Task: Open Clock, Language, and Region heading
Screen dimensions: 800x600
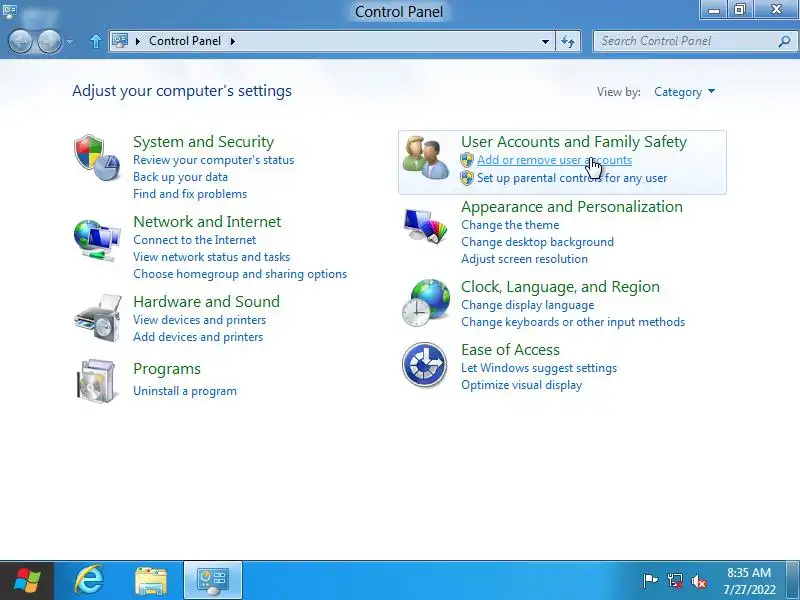Action: point(560,287)
